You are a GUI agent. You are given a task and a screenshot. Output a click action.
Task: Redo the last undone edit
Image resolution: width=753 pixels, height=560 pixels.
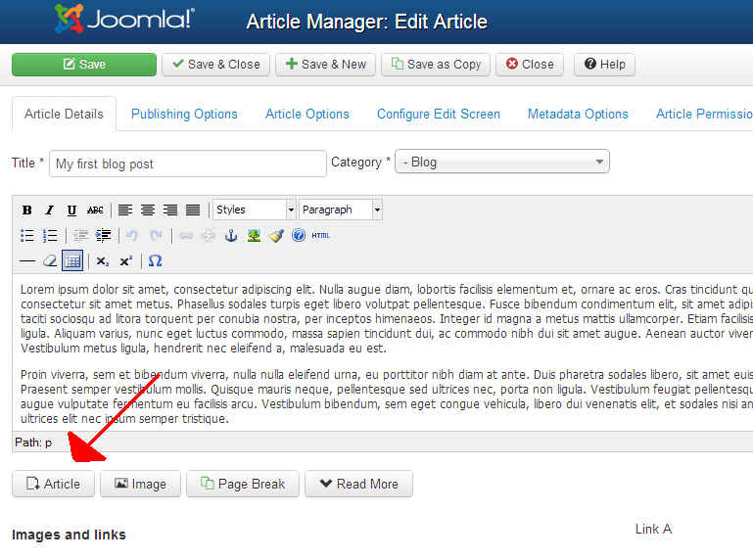pyautogui.click(x=156, y=235)
